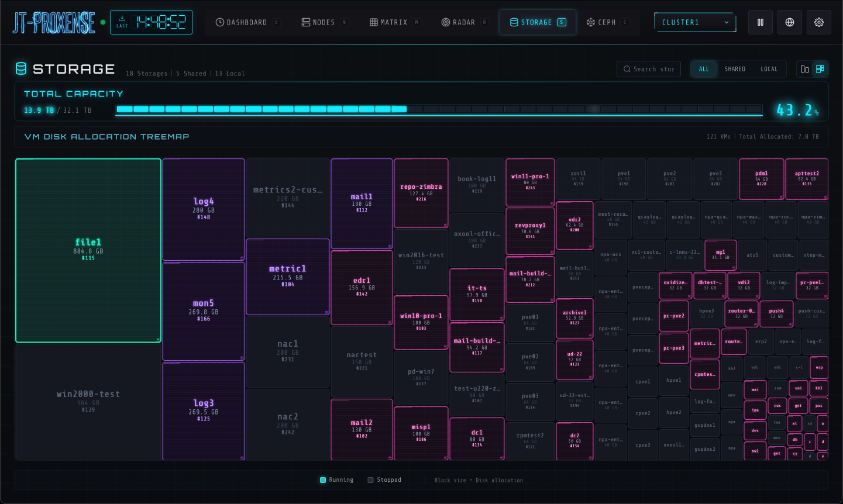This screenshot has width=843, height=504.
Task: Switch to list view layout icon
Action: [x=805, y=69]
